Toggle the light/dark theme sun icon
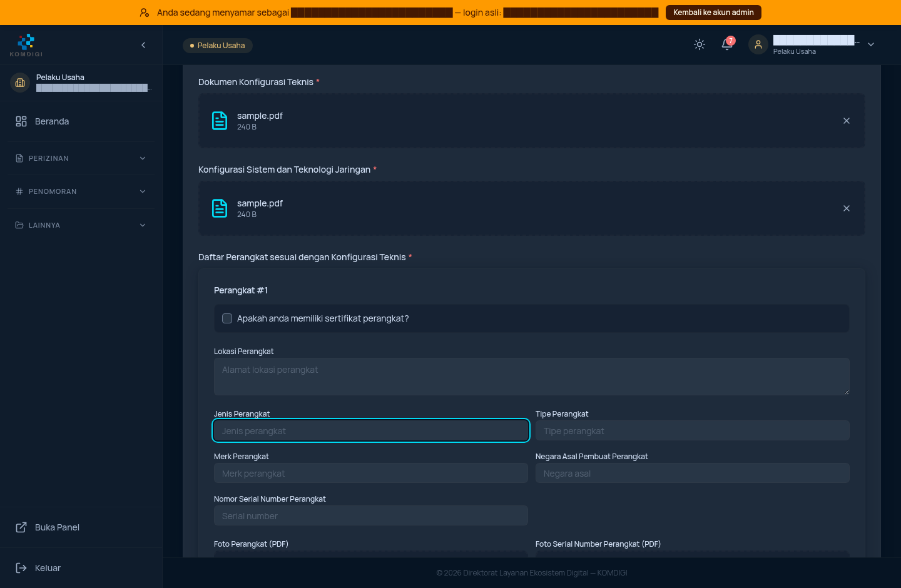The height and width of the screenshot is (588, 901). click(700, 44)
